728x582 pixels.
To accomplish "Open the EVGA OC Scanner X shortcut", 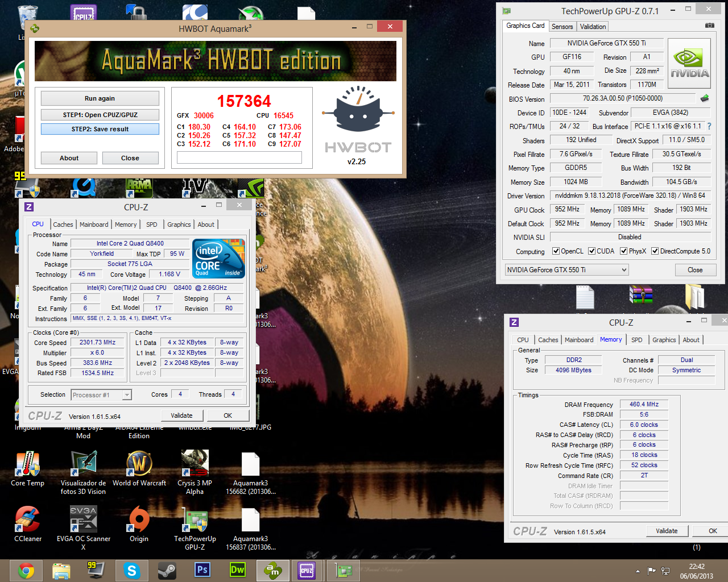I will click(83, 528).
